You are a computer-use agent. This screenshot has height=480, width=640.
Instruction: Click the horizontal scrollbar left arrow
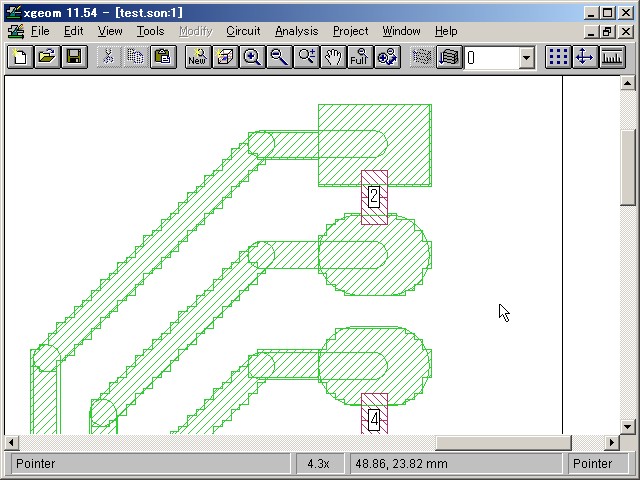pos(11,442)
